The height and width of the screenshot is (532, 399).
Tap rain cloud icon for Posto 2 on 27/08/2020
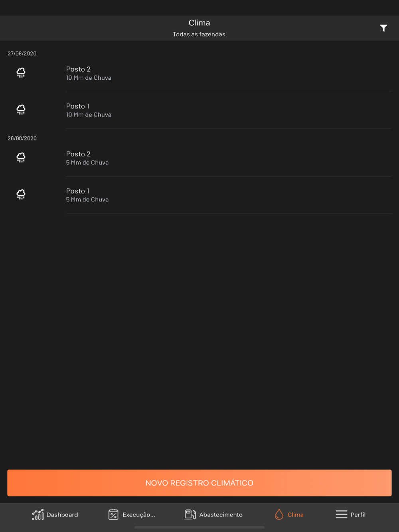click(21, 73)
